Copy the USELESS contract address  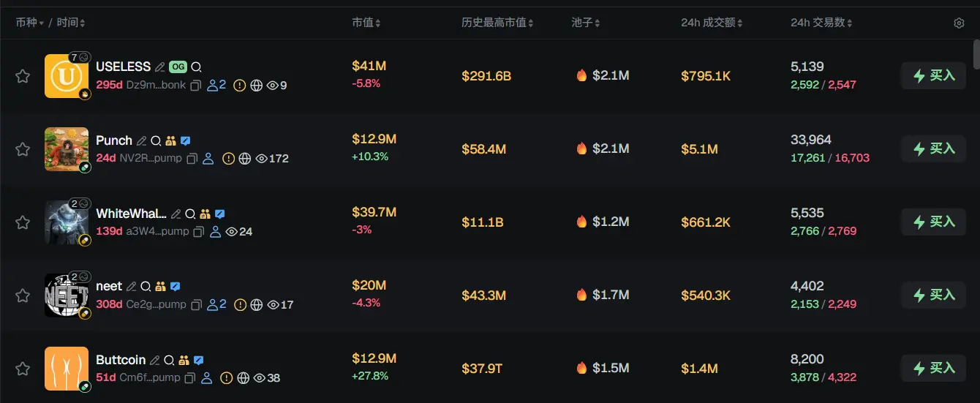195,86
